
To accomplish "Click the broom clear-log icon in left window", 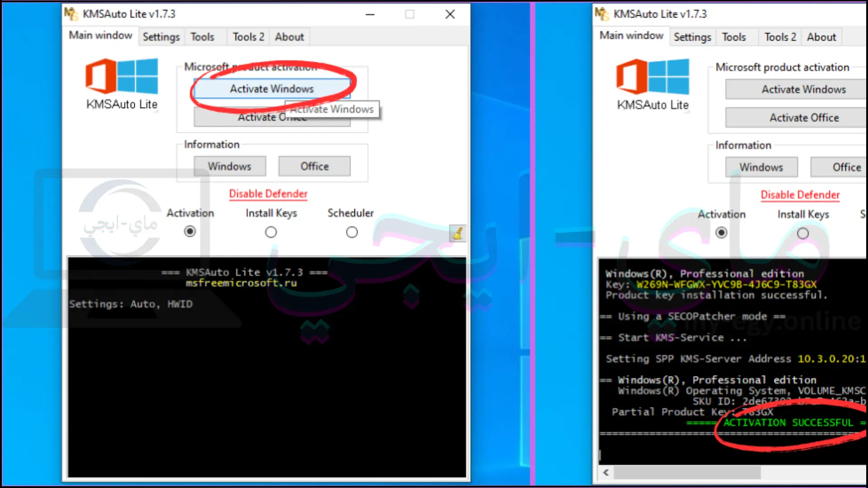I will point(458,233).
